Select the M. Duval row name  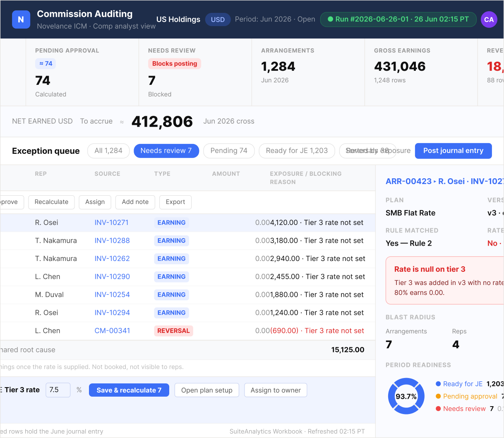[49, 294]
